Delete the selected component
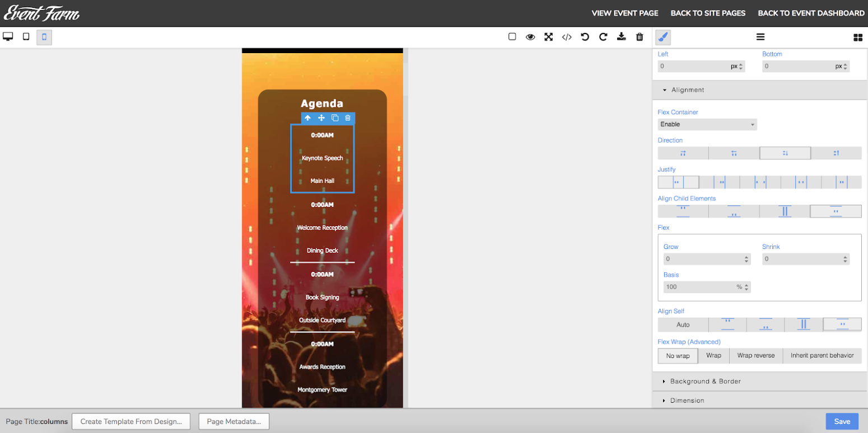This screenshot has height=433, width=868. point(348,118)
